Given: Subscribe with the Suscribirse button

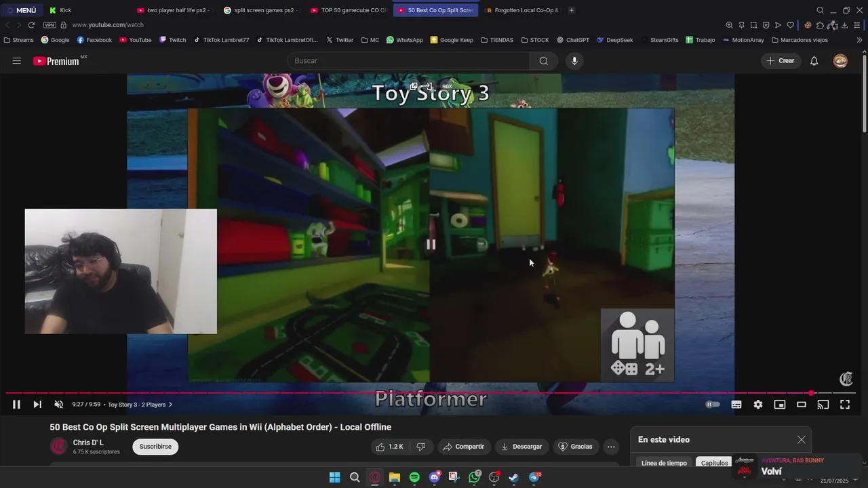Looking at the screenshot, I should (155, 447).
